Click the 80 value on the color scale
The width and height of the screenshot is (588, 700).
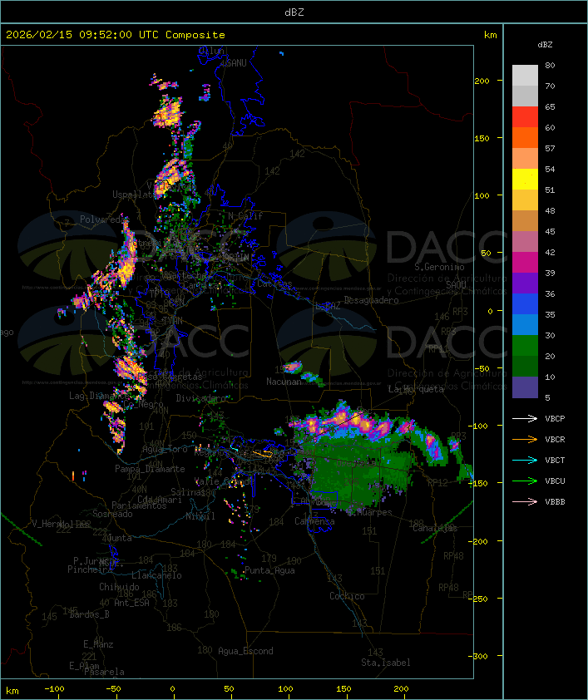(550, 65)
